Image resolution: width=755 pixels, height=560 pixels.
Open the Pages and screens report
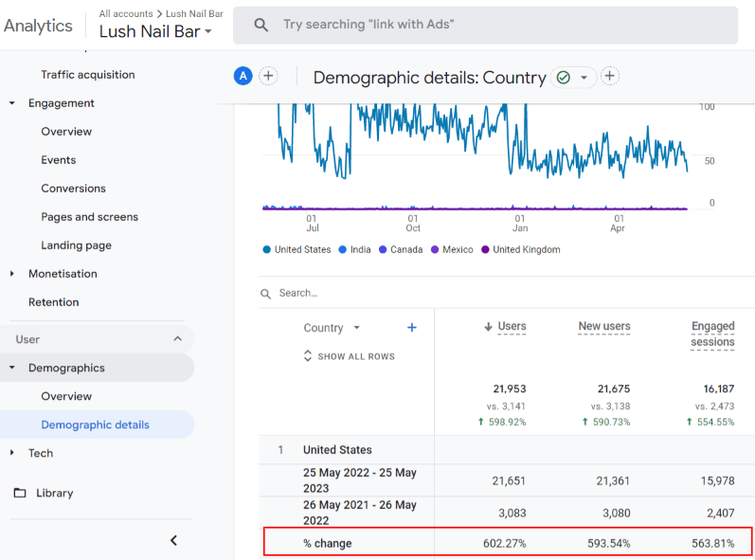[89, 217]
